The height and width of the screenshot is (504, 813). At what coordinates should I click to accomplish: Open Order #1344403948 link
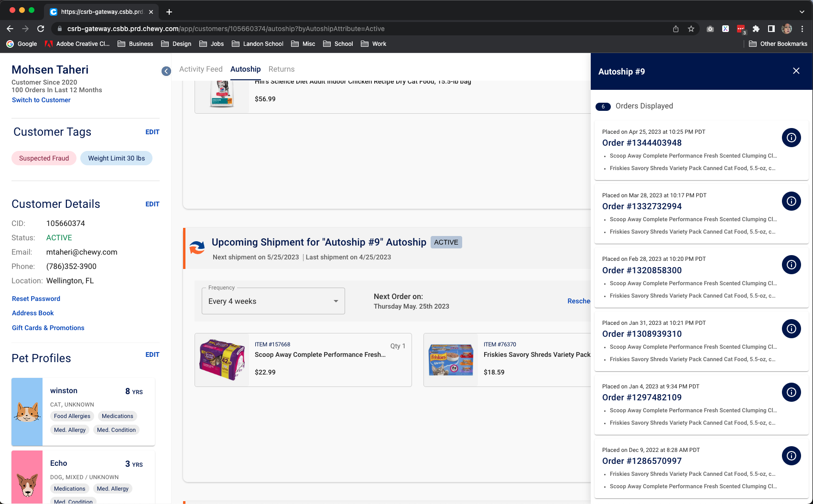(642, 143)
